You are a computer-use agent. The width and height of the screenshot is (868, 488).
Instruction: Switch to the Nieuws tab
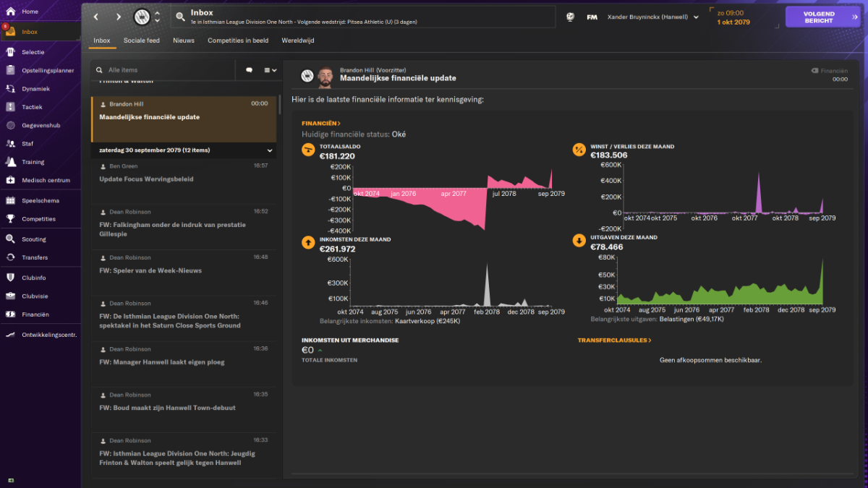click(184, 40)
